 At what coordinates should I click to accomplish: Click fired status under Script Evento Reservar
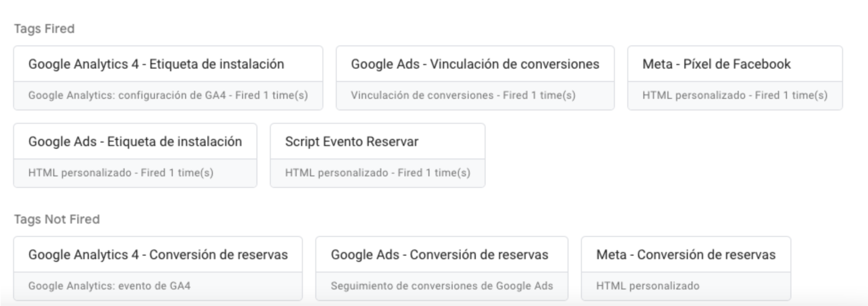pyautogui.click(x=378, y=173)
